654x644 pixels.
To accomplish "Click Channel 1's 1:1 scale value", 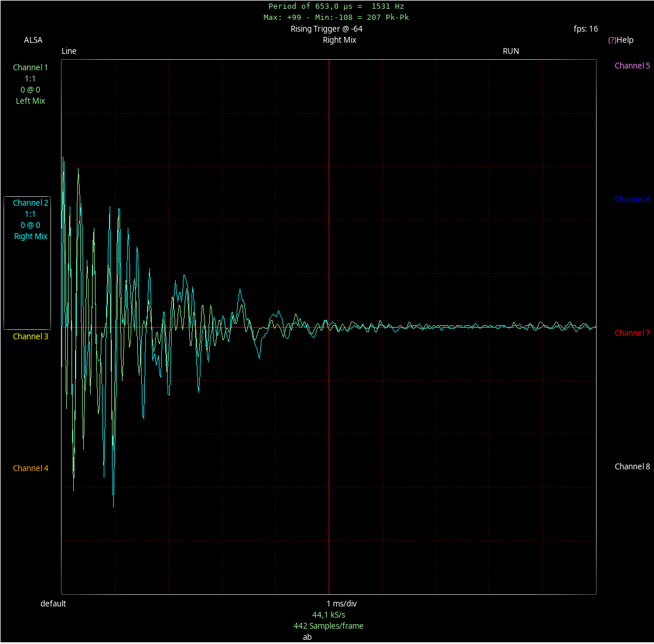I will 30,79.
